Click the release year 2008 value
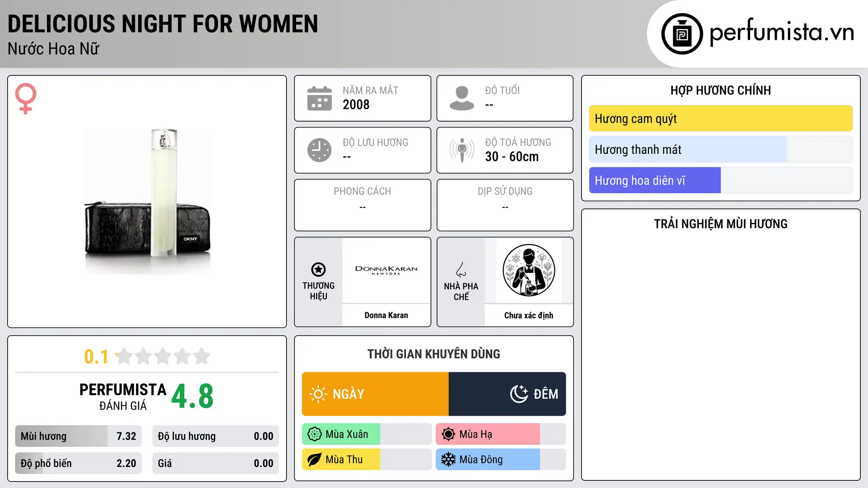 tap(356, 105)
